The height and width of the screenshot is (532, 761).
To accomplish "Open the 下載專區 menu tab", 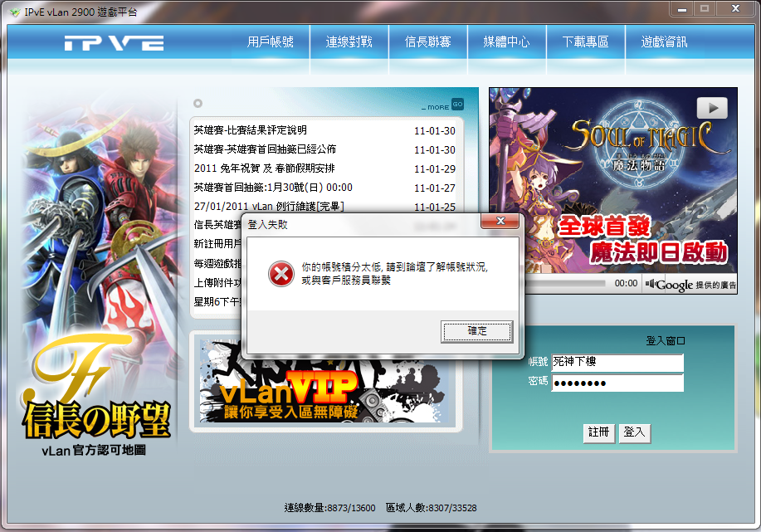I will (x=585, y=42).
